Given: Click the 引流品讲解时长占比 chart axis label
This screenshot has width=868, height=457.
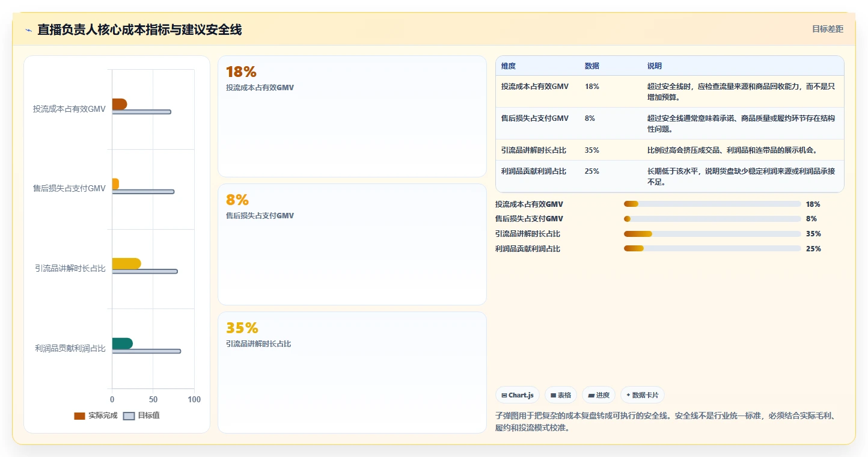Looking at the screenshot, I should [70, 268].
